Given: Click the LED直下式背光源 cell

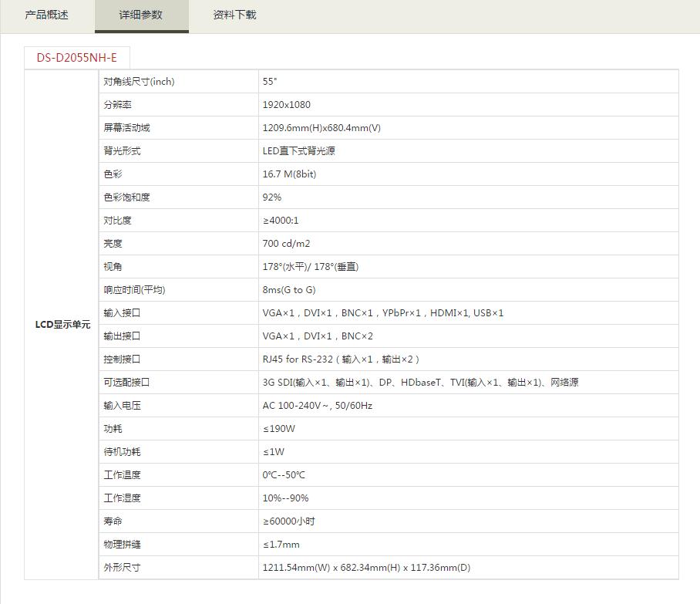Looking at the screenshot, I should (x=298, y=151).
